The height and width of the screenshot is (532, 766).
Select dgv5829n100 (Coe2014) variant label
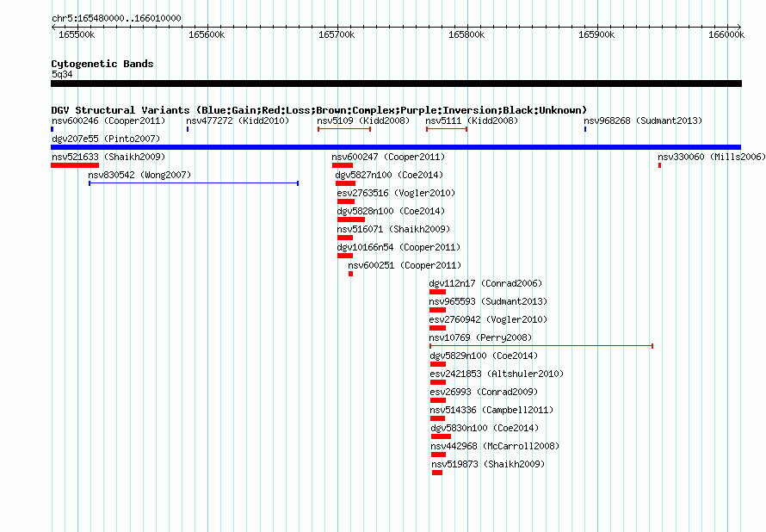pos(484,356)
